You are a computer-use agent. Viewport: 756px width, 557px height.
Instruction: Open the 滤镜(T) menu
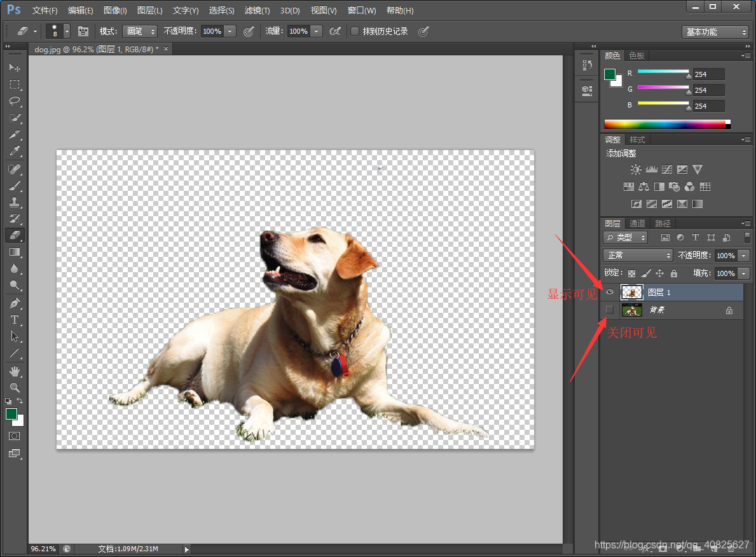click(x=257, y=10)
